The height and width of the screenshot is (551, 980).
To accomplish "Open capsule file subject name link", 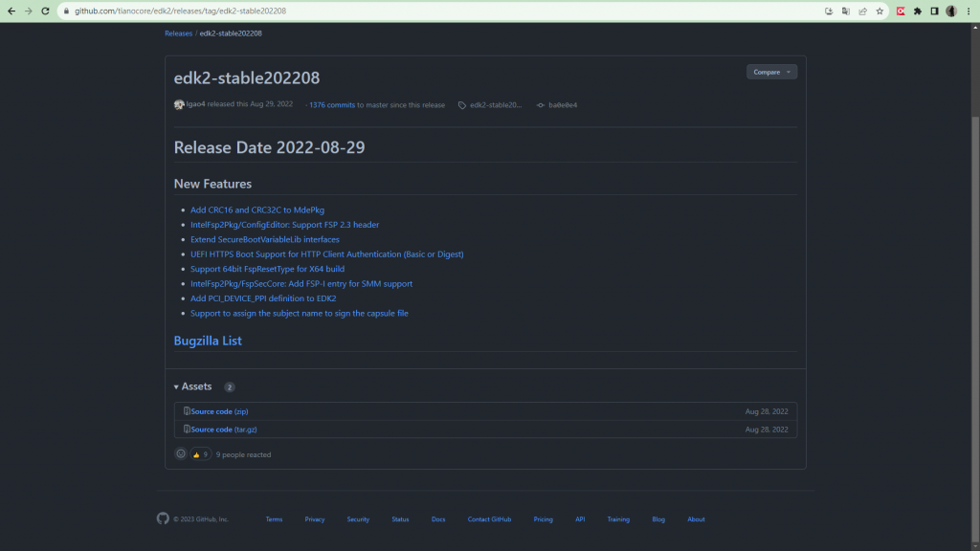I will (300, 313).
